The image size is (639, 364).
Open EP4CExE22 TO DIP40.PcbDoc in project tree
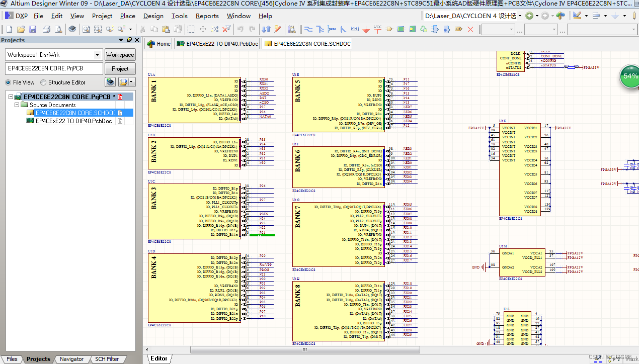tap(73, 121)
